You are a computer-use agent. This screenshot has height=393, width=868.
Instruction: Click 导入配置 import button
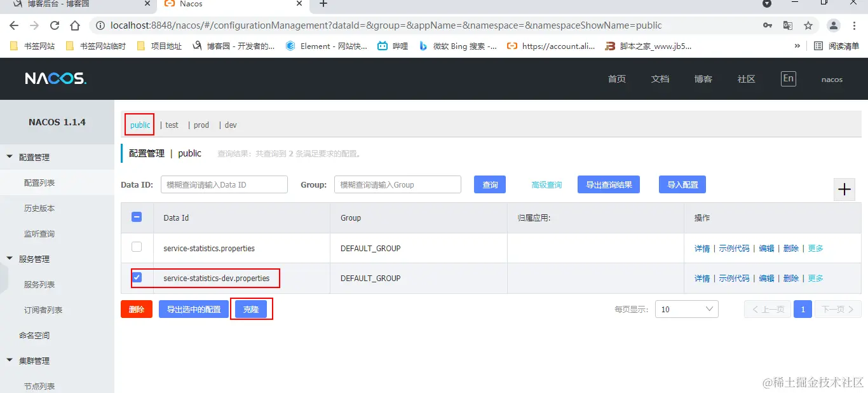(682, 184)
